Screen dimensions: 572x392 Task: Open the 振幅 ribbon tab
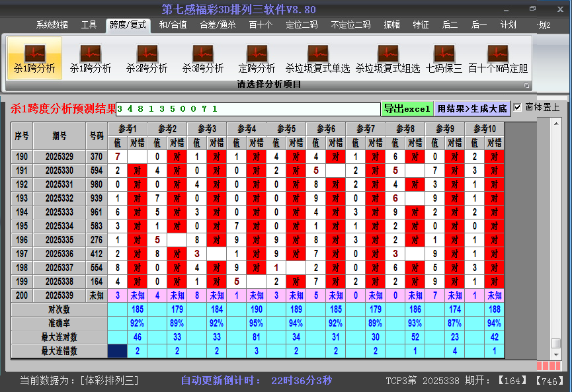coord(392,25)
